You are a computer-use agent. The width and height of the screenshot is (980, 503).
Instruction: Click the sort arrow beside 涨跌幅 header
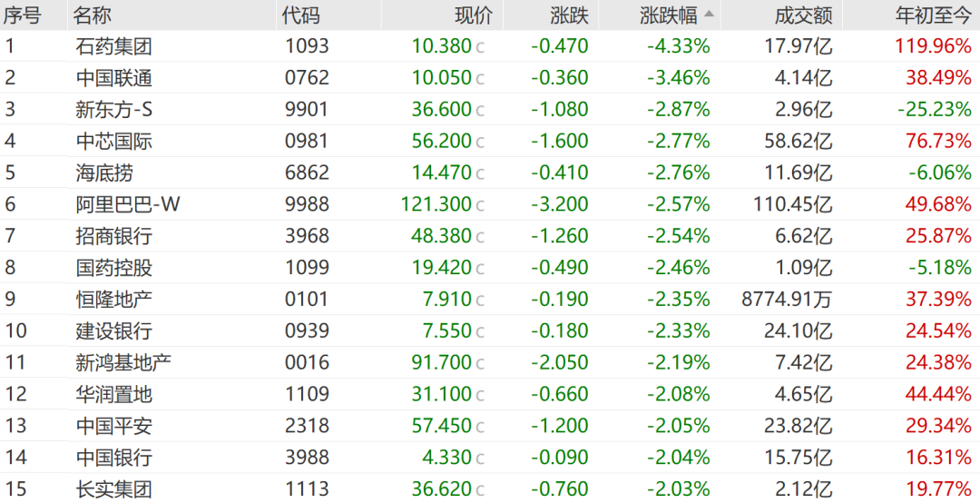pyautogui.click(x=708, y=14)
